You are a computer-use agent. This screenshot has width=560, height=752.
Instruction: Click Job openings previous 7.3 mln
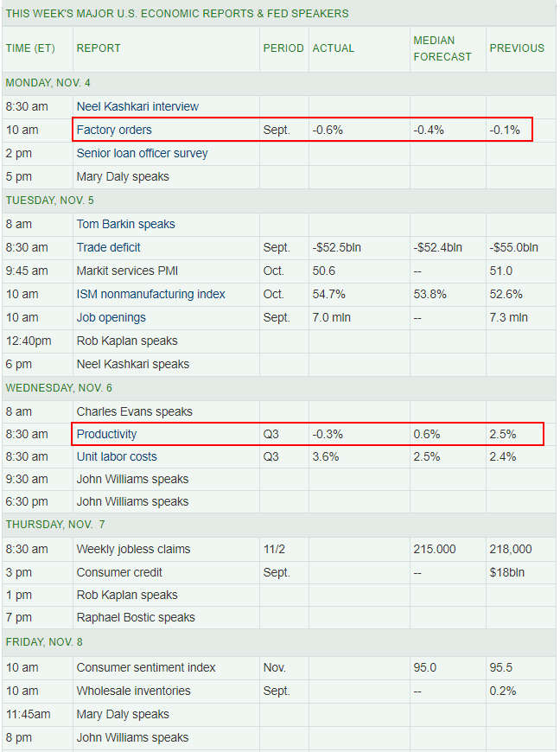click(x=508, y=317)
